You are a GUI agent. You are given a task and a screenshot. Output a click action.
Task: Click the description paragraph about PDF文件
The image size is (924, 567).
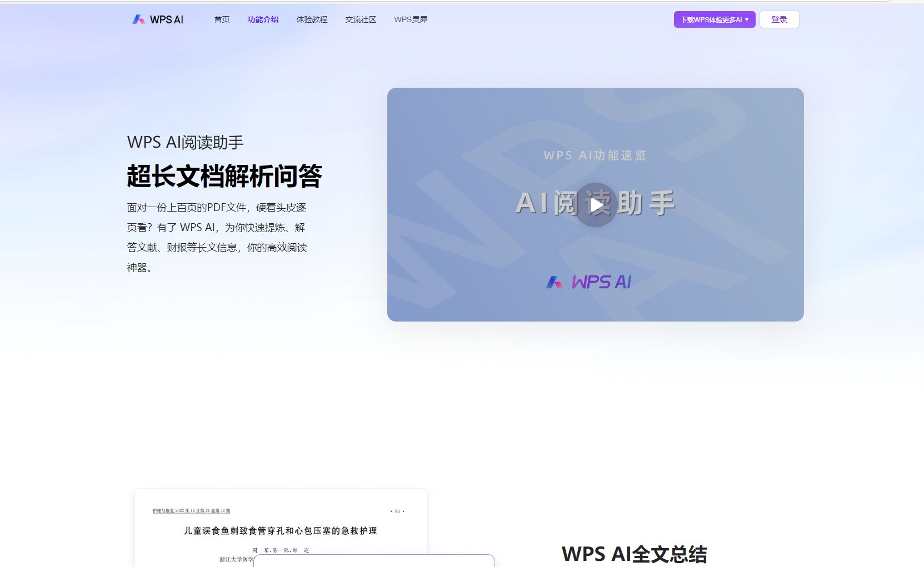coord(217,237)
